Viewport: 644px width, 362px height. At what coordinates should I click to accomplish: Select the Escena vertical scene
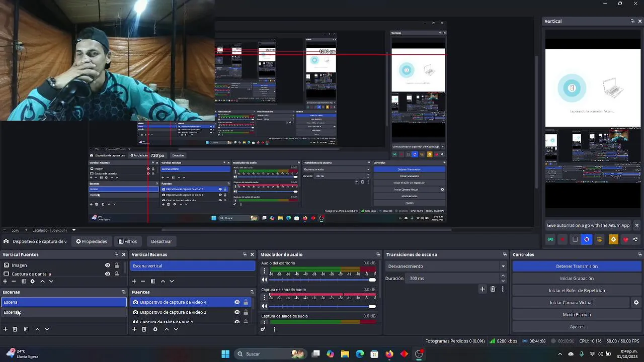pos(193,266)
